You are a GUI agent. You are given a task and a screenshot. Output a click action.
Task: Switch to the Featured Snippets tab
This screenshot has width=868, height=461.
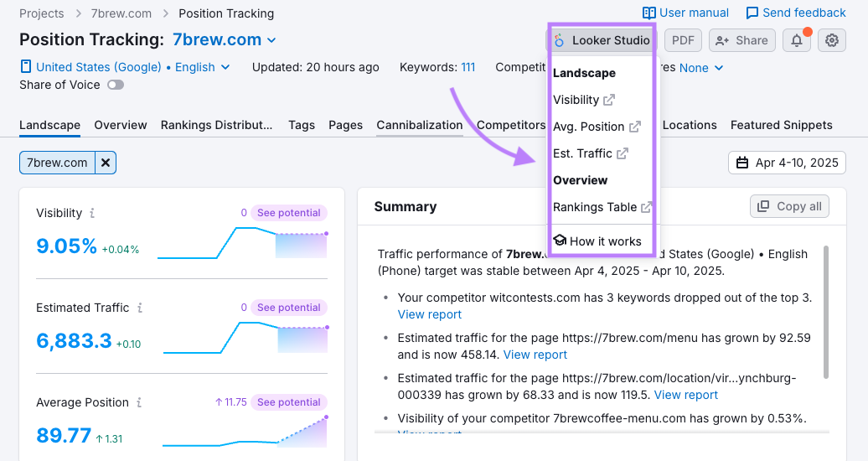click(x=781, y=125)
